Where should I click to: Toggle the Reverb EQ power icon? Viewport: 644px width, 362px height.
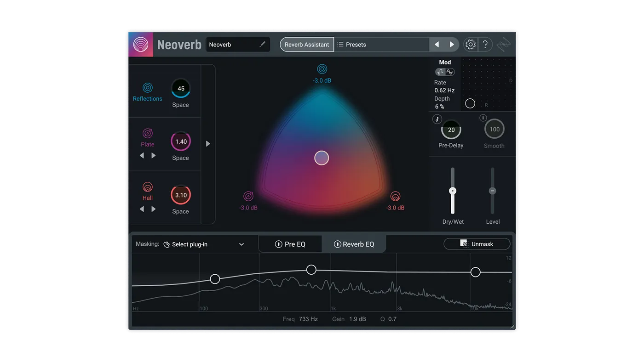pyautogui.click(x=337, y=244)
